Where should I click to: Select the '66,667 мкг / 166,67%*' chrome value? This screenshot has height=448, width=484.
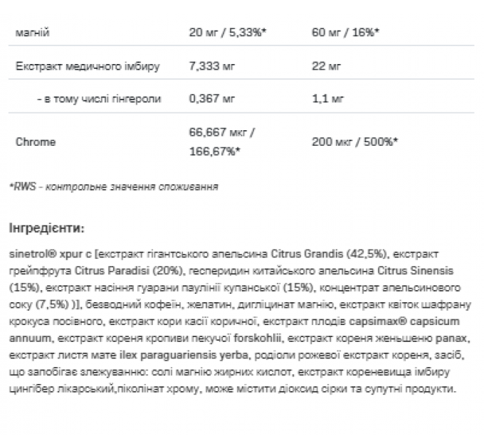(x=222, y=142)
